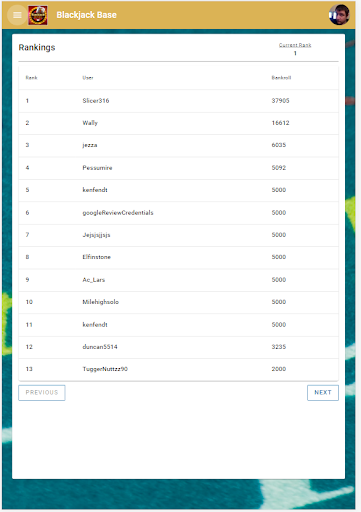The width and height of the screenshot is (361, 512).
Task: Click the Blackjack Base logo icon
Action: click(38, 15)
